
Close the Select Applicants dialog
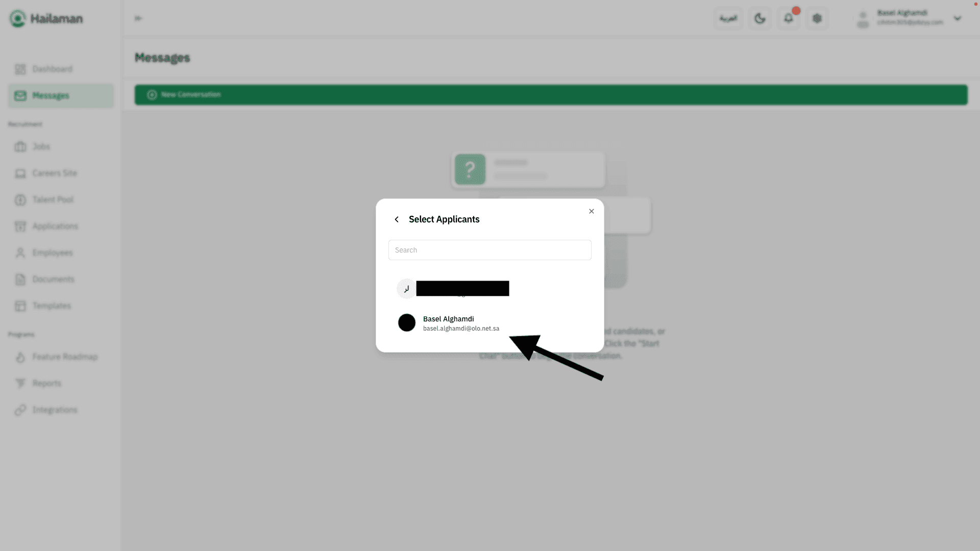[x=591, y=211]
